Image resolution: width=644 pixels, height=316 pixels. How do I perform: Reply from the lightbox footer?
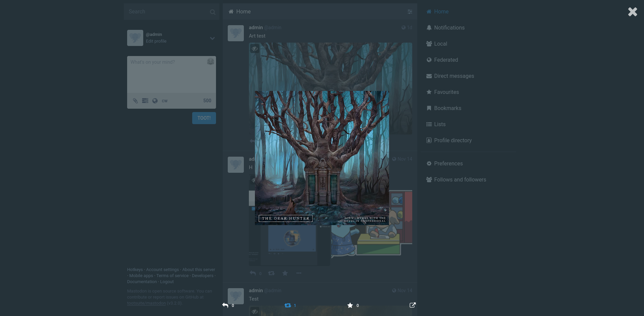click(225, 305)
